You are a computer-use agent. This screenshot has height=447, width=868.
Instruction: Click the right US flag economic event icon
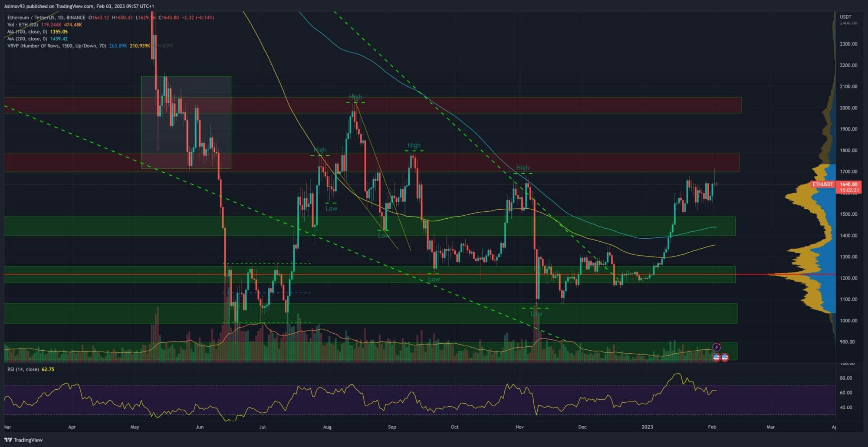(x=724, y=358)
